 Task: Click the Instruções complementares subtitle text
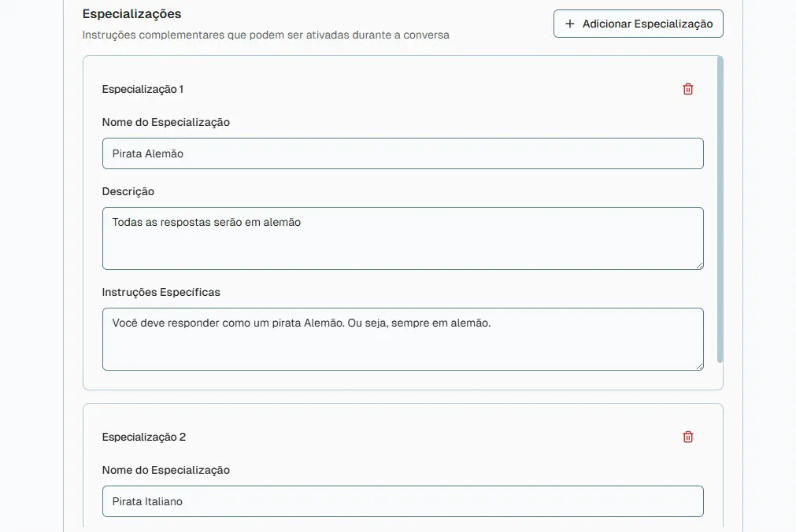point(266,35)
